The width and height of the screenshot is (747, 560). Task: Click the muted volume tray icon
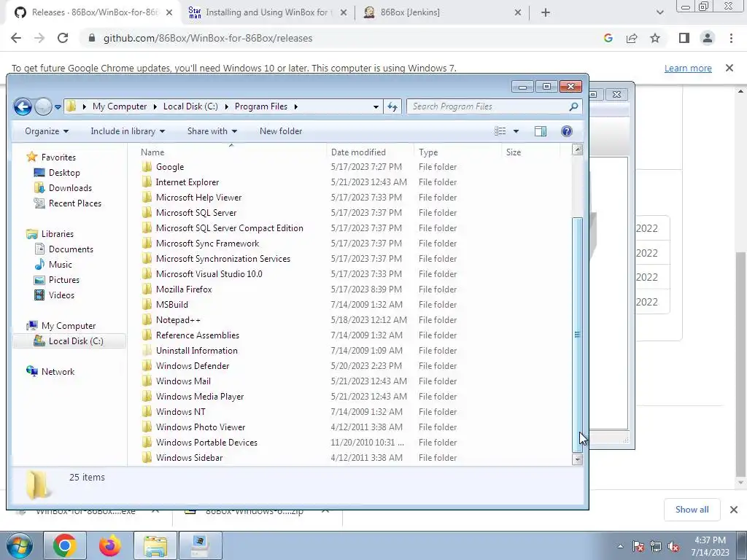(673, 546)
